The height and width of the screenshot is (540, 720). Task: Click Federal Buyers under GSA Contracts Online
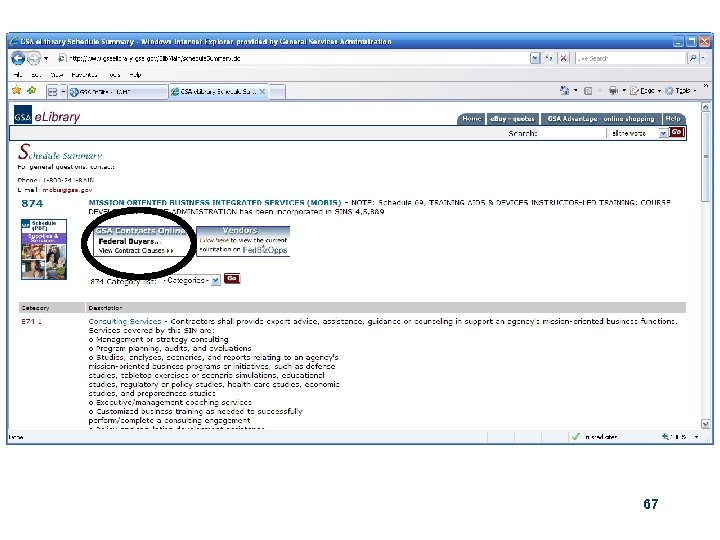pyautogui.click(x=129, y=242)
